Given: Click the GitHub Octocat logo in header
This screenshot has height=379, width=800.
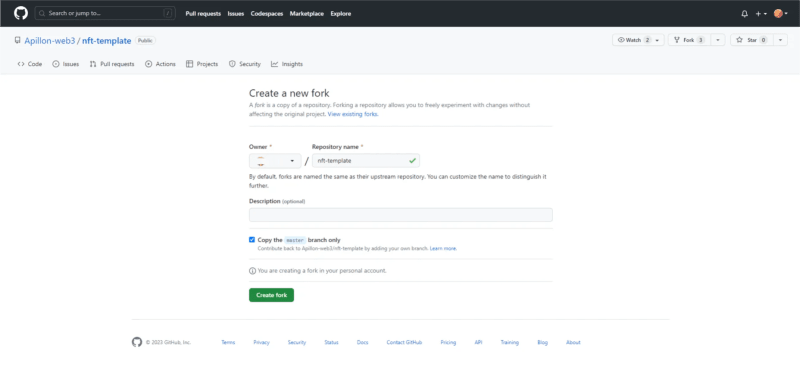Looking at the screenshot, I should click(21, 13).
